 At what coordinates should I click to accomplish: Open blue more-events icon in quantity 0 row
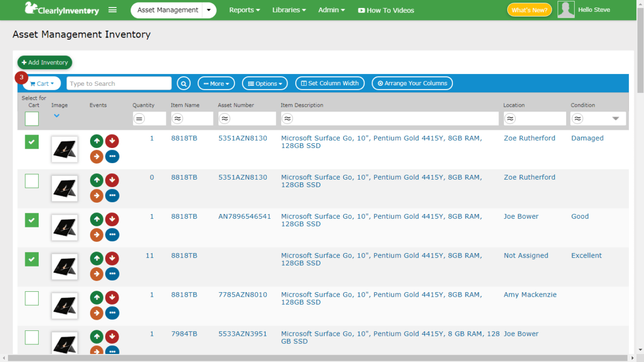[112, 196]
